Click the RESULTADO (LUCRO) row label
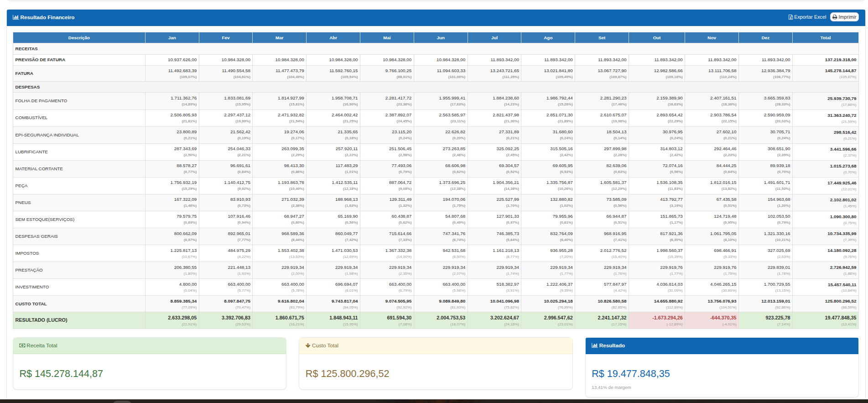The width and height of the screenshot is (868, 403). [x=41, y=320]
